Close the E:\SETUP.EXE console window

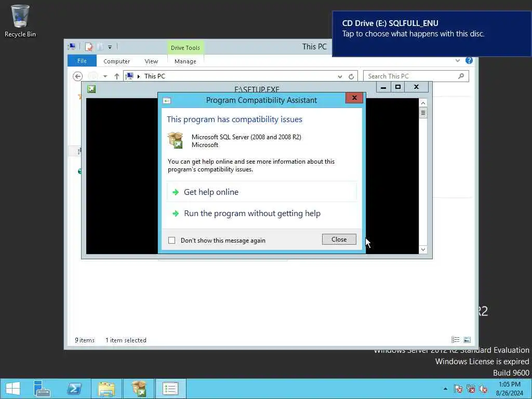(x=416, y=87)
